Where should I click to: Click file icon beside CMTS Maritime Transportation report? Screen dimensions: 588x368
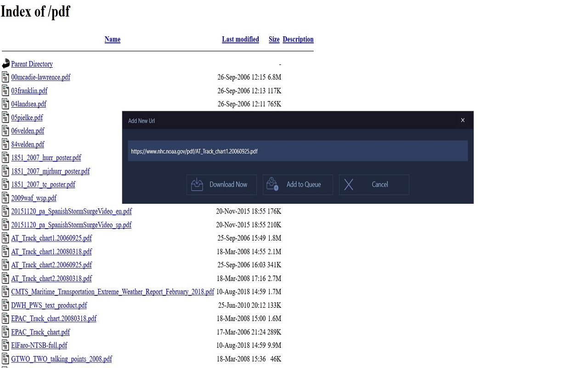coord(6,292)
